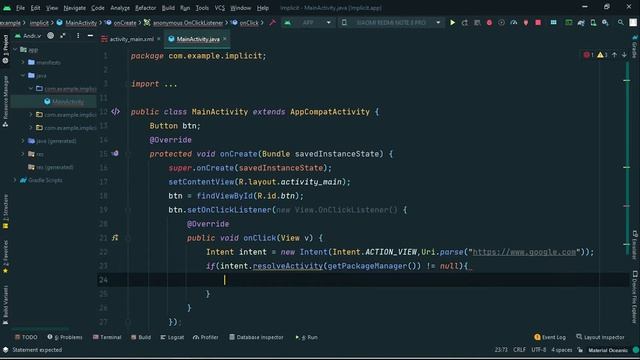Image resolution: width=640 pixels, height=360 pixels.
Task: Collapse the java folder
Action: 23,76
